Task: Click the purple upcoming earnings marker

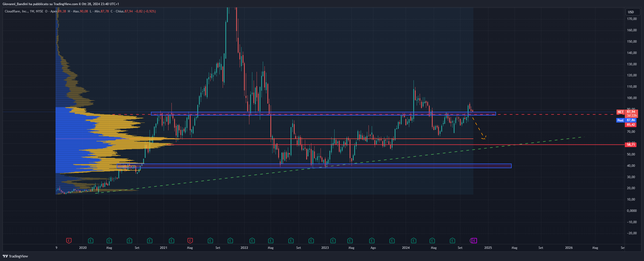Action: pos(474,240)
